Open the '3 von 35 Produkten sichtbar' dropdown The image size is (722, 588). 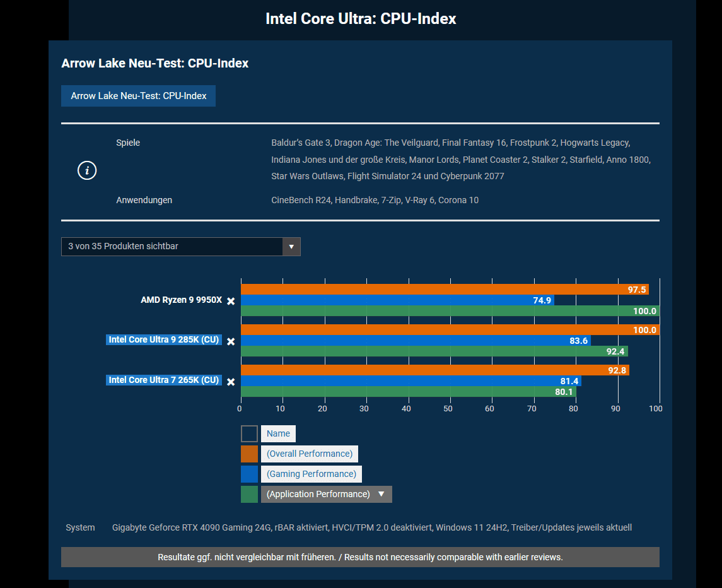tap(181, 247)
